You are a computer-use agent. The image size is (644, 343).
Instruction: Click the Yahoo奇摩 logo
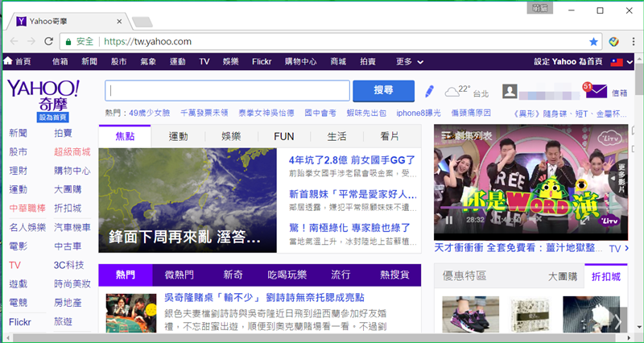click(x=43, y=95)
